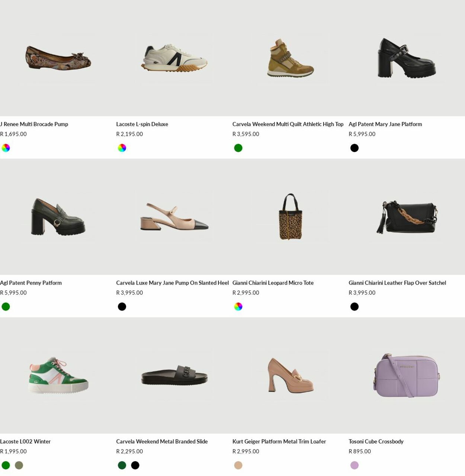Click Gianni Chiarini Leopard Micro Tote title

click(x=273, y=283)
